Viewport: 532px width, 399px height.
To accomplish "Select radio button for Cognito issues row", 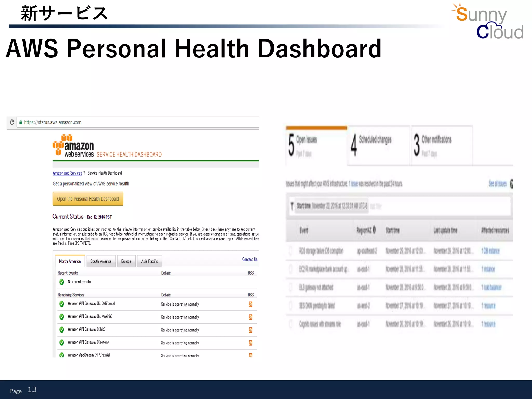I will tap(291, 324).
